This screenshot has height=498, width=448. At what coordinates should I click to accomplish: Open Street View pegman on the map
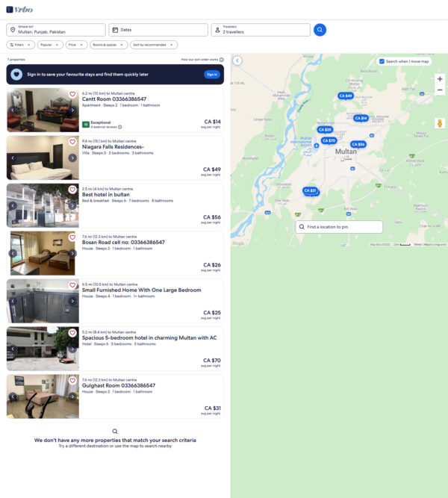point(440,123)
